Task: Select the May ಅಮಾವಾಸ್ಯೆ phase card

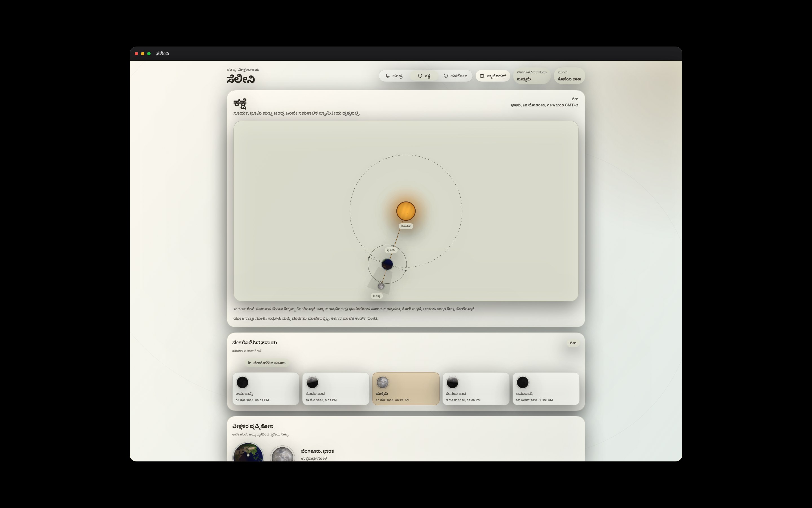Action: pyautogui.click(x=266, y=389)
